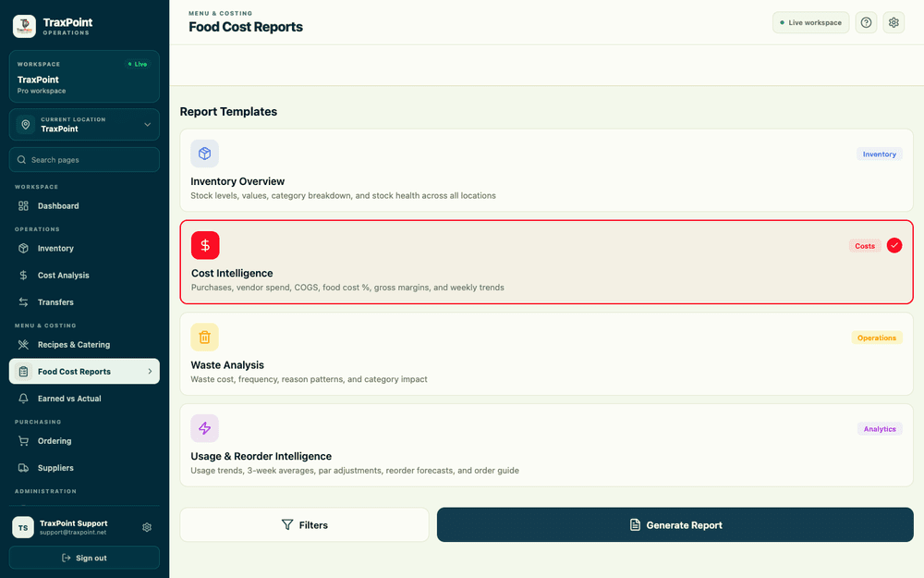The width and height of the screenshot is (924, 578).
Task: Go to Ordering page
Action: [x=84, y=441]
